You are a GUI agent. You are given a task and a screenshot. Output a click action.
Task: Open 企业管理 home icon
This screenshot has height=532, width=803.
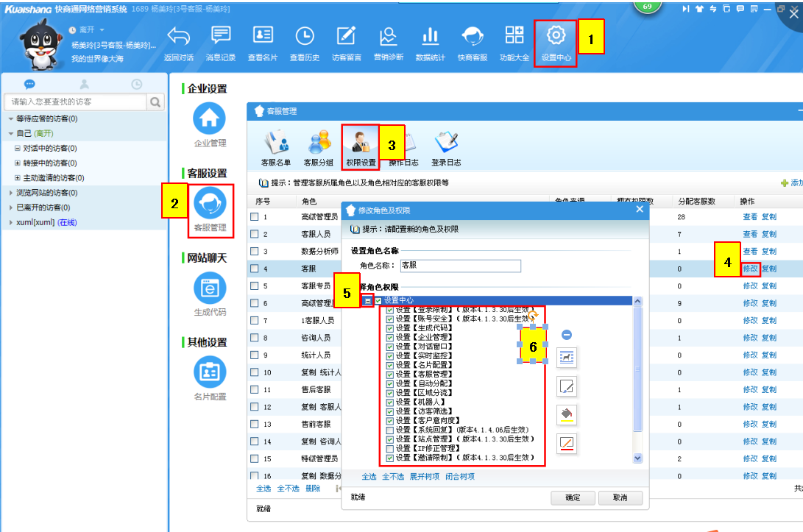[210, 118]
